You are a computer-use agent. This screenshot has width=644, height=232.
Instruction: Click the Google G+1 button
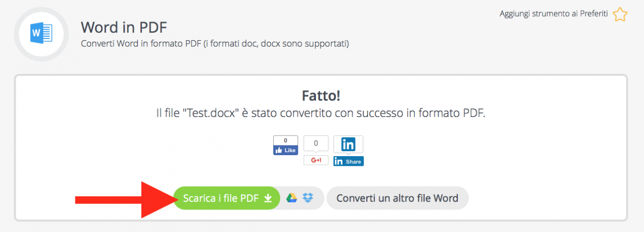point(316,160)
